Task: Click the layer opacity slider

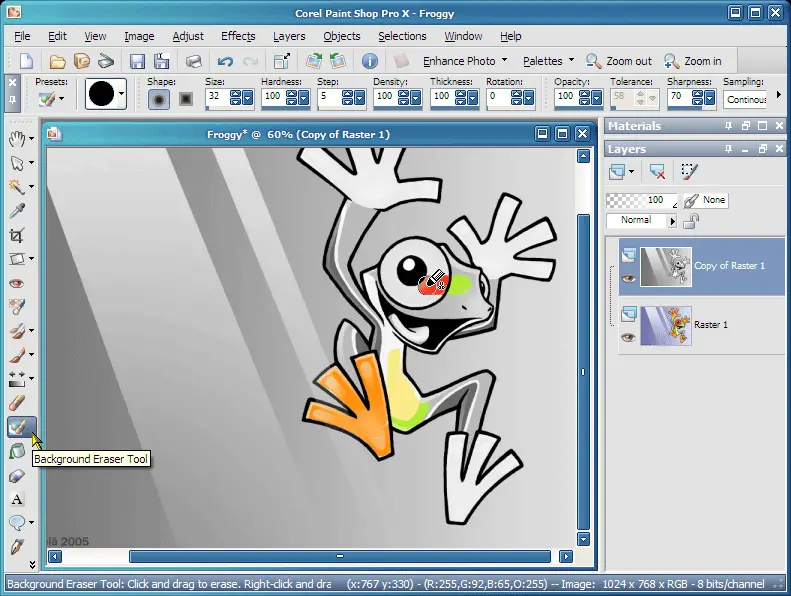Action: tap(641, 200)
